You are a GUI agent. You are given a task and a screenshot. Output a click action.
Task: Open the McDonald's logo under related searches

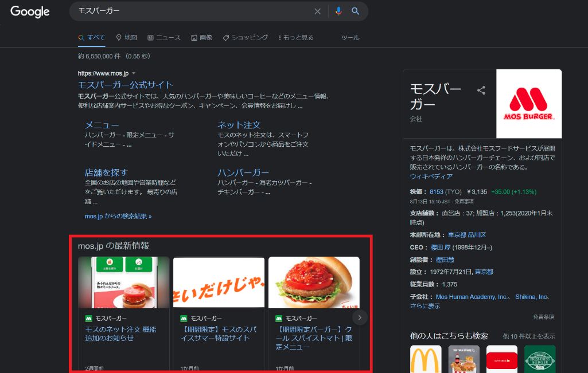click(x=425, y=359)
